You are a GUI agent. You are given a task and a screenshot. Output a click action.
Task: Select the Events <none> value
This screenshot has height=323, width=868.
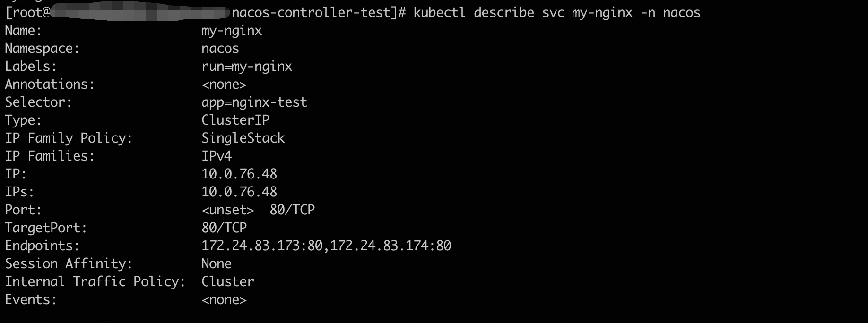(224, 299)
